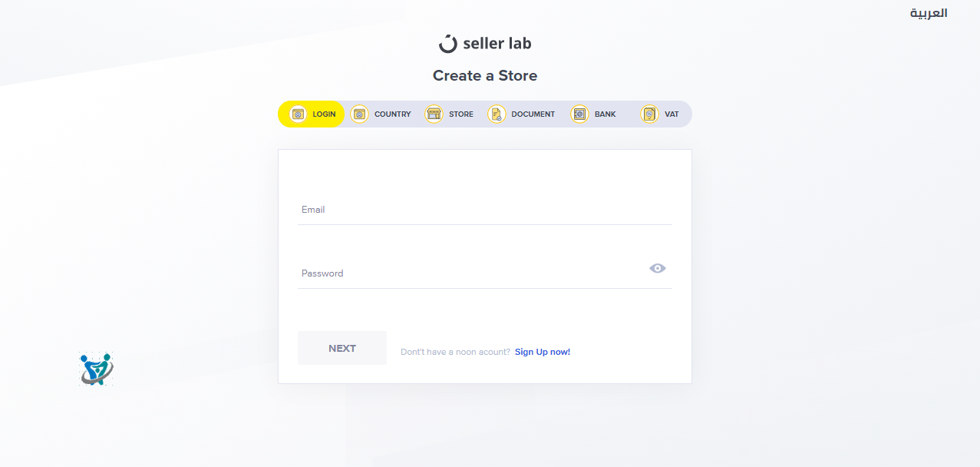Screen dimensions: 980x467
Task: Click the Bank step safe icon
Action: click(x=579, y=114)
